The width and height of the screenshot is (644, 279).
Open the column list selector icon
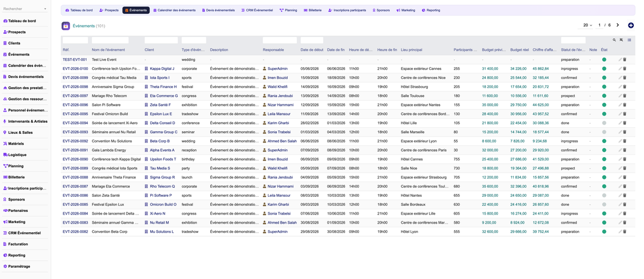[630, 40]
